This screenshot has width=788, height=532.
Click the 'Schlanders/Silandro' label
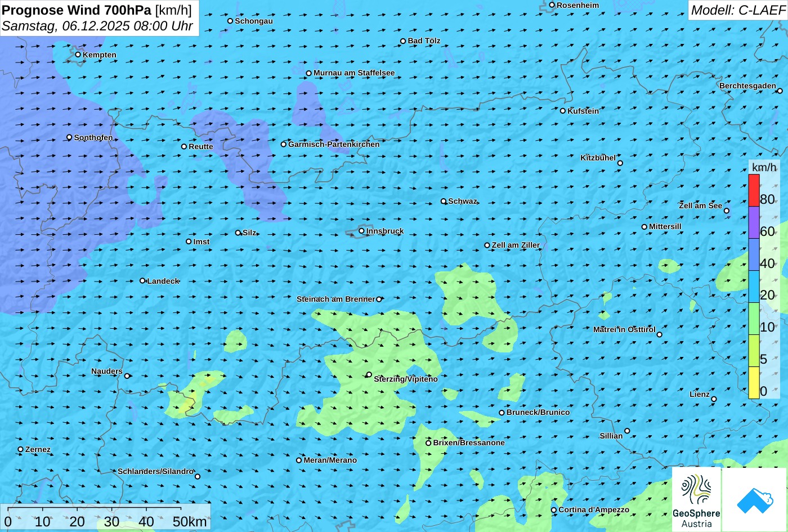tap(155, 471)
